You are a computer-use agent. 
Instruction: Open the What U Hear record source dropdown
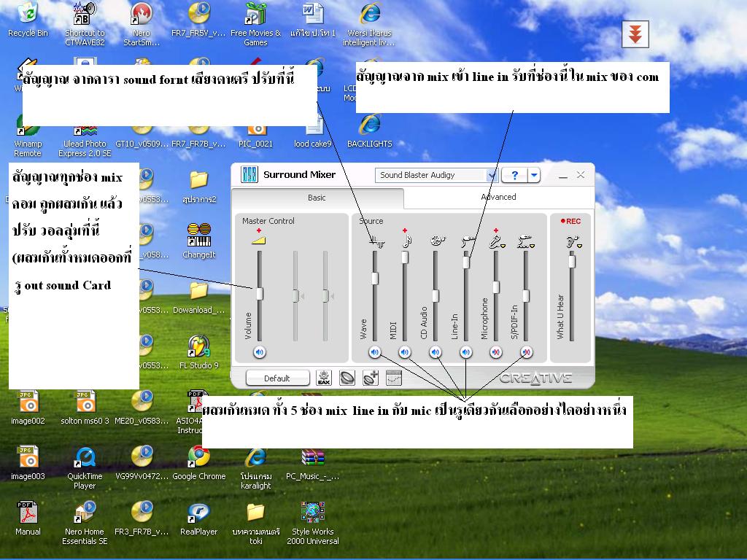point(580,246)
